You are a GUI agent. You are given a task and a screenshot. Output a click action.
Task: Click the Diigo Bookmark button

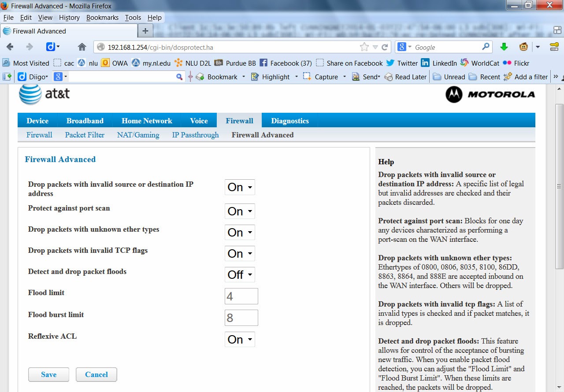pos(218,77)
